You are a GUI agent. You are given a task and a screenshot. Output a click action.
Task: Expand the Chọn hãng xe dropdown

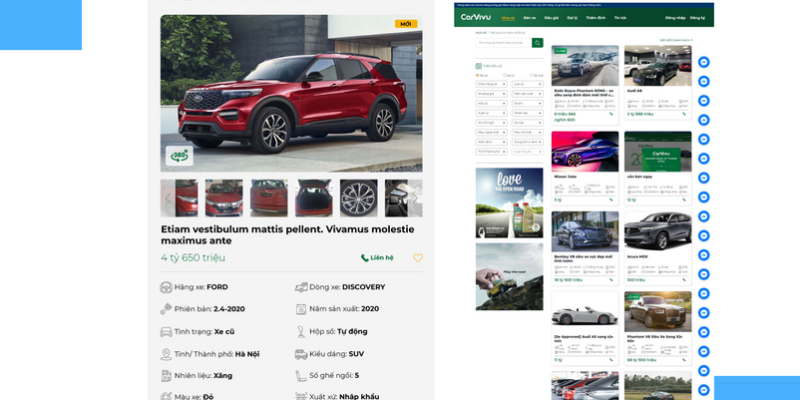click(491, 84)
